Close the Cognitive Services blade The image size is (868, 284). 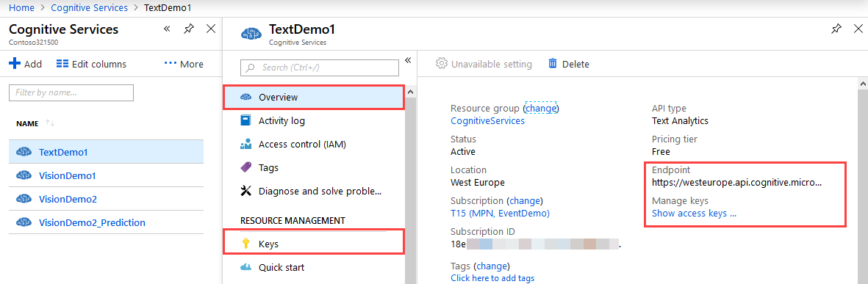tap(211, 29)
